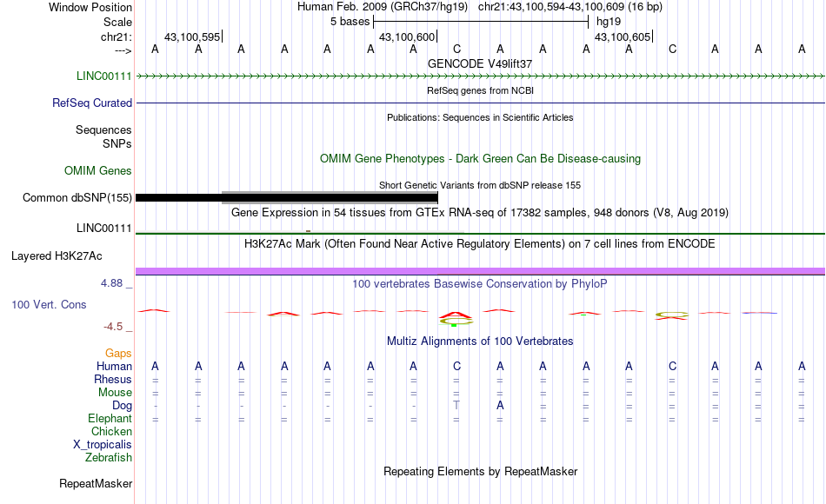Screen dimensions: 826x504
Task: Select the Human species row label
Action: pyautogui.click(x=114, y=366)
